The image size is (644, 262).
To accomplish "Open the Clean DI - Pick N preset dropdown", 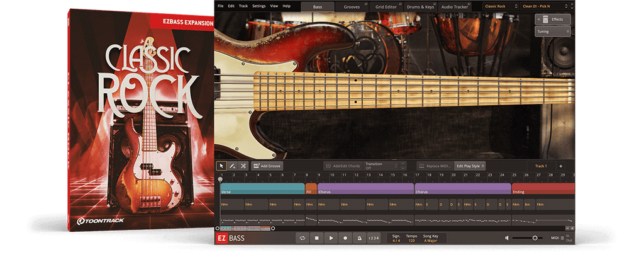I will coord(544,6).
